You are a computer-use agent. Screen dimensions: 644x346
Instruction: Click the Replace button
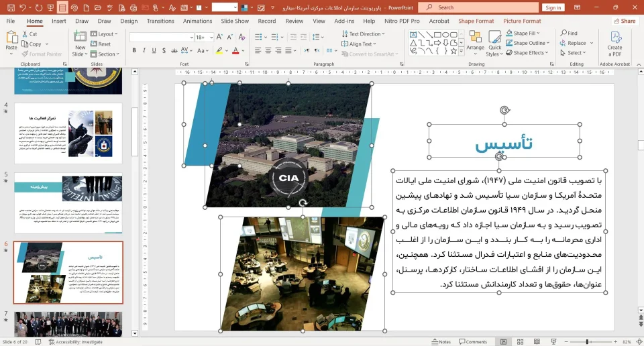tap(573, 43)
